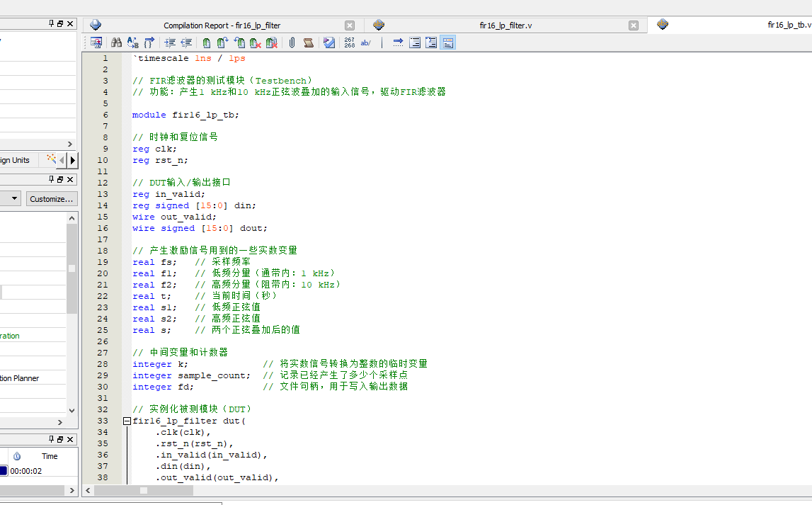Click the task list scroll up arrow
Image resolution: width=812 pixels, height=505 pixels.
(x=72, y=218)
